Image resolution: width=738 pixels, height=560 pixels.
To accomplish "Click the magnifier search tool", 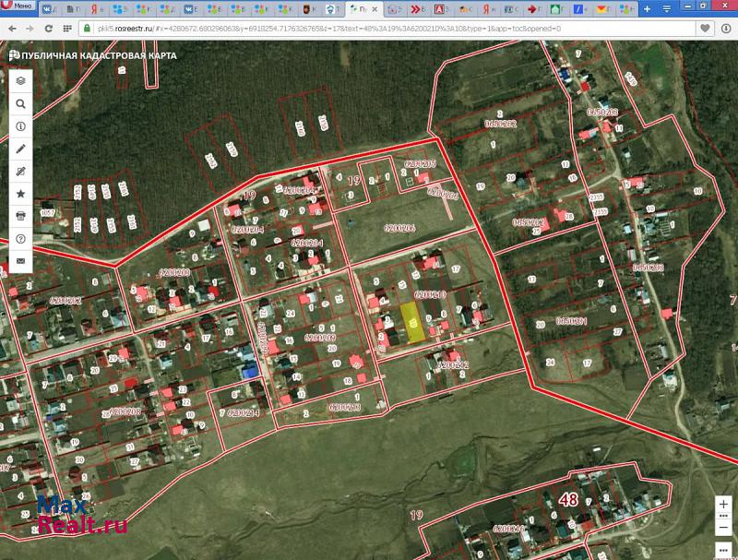I will [20, 103].
